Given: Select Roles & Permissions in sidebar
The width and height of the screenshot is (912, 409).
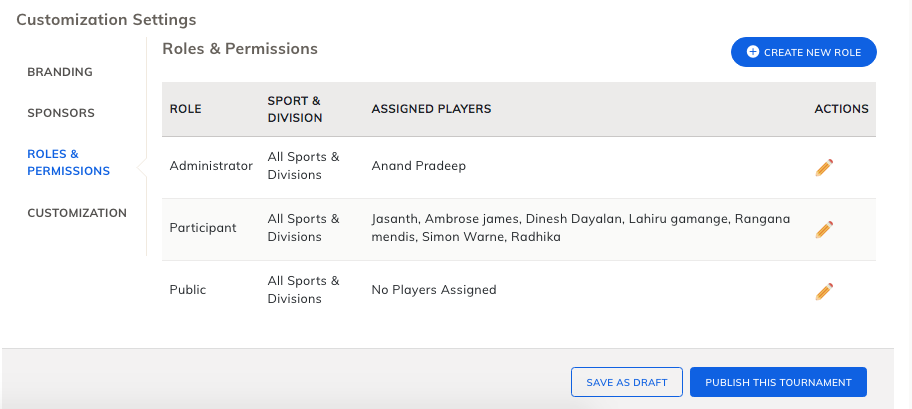Looking at the screenshot, I should [x=68, y=162].
